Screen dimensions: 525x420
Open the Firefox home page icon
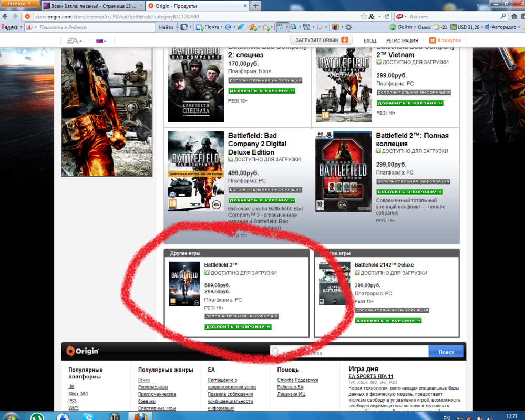pos(514,16)
